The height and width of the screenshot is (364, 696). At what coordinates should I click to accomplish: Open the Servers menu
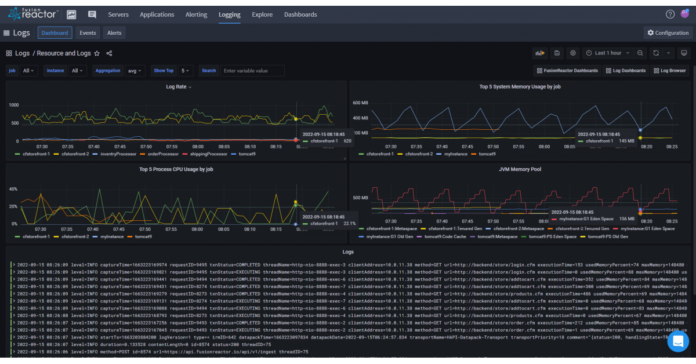118,15
